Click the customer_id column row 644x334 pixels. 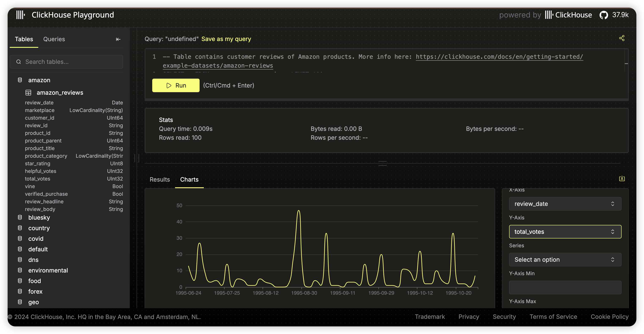74,118
